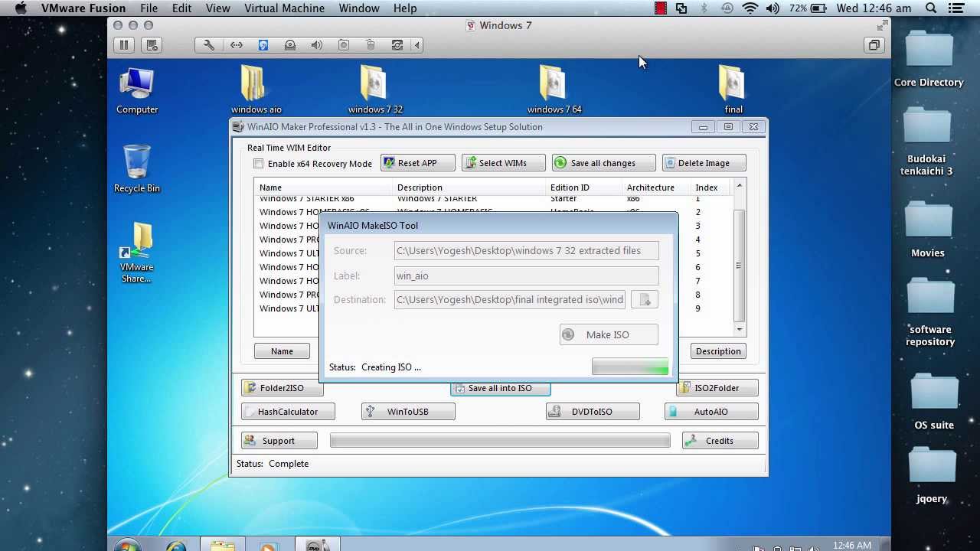Screen dimensions: 980x551
Task: Open the Window menu
Action: (358, 8)
